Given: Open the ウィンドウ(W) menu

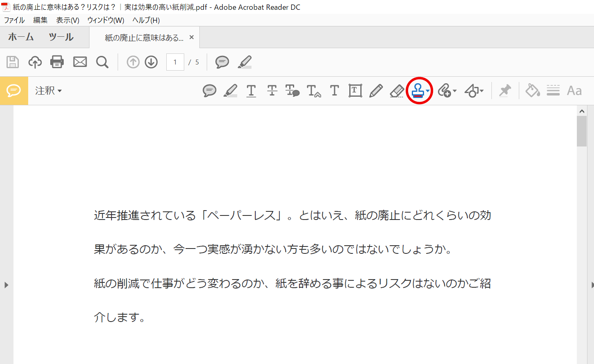Looking at the screenshot, I should click(x=106, y=20).
